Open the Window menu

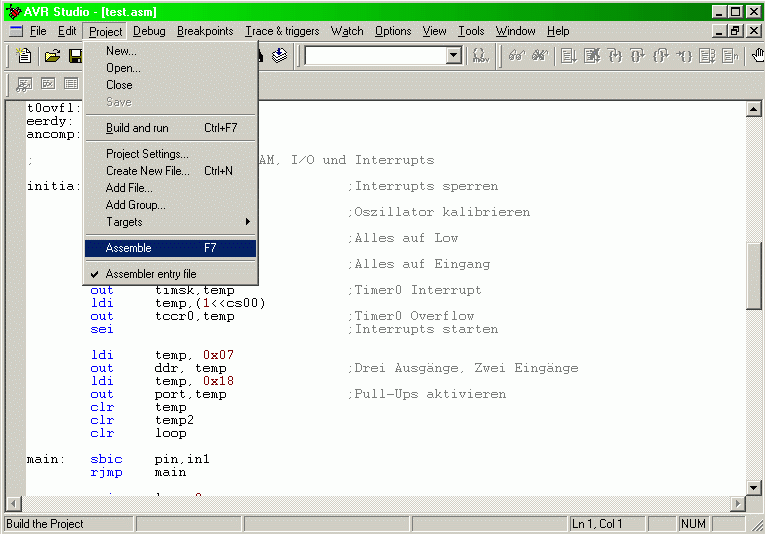(x=515, y=31)
